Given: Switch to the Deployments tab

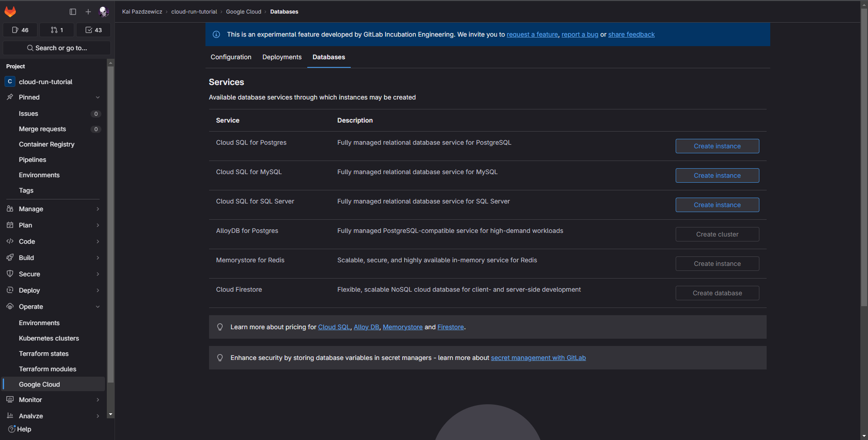Looking at the screenshot, I should coord(282,57).
